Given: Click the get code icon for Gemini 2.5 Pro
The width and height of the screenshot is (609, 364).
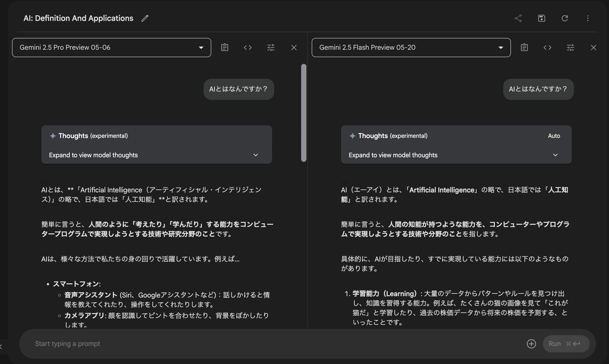Looking at the screenshot, I should (248, 47).
